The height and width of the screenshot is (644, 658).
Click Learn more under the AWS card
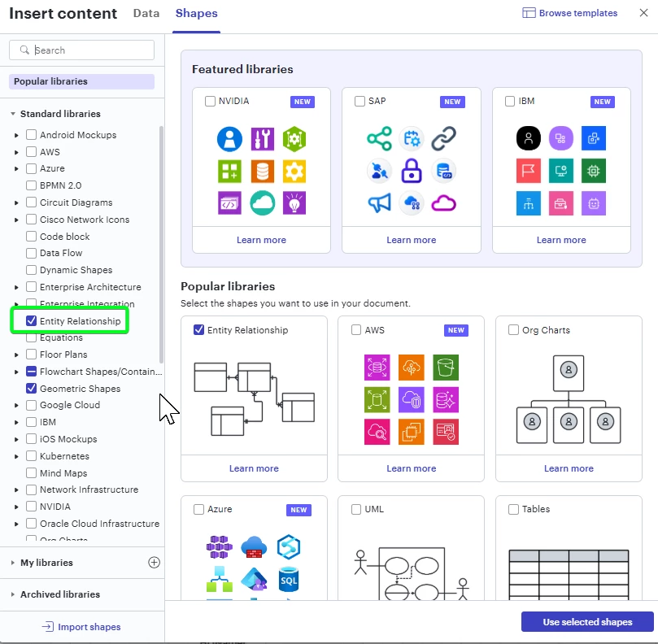412,468
